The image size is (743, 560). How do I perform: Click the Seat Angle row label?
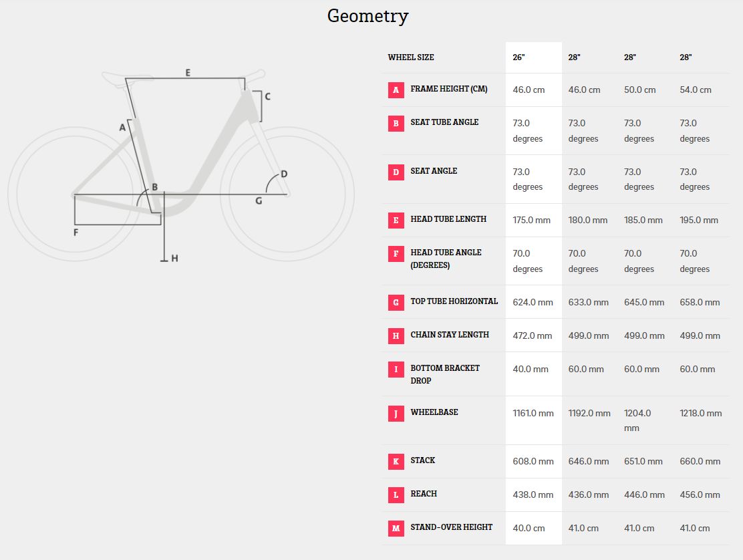pyautogui.click(x=434, y=171)
